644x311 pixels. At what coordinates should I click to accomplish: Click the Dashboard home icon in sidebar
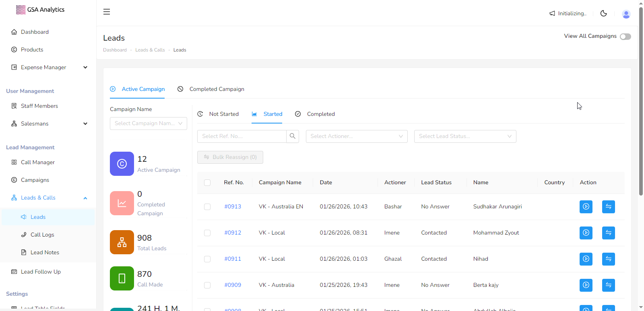(x=14, y=32)
